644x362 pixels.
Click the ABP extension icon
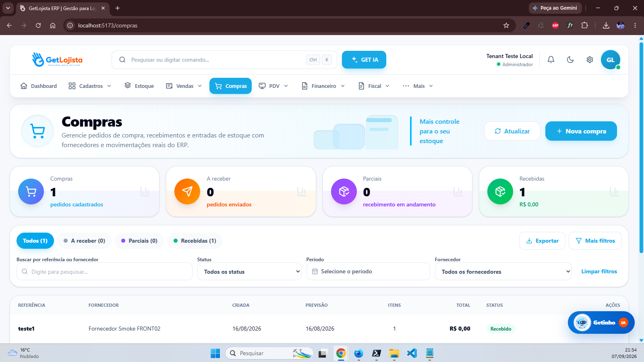coord(555,25)
